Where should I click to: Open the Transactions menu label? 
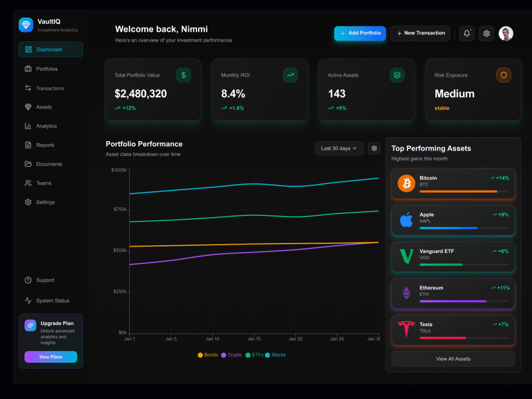50,88
